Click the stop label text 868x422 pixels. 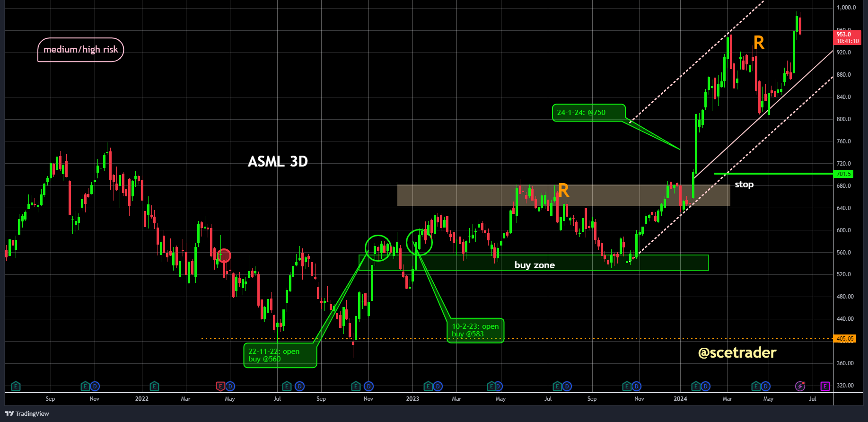pyautogui.click(x=744, y=185)
